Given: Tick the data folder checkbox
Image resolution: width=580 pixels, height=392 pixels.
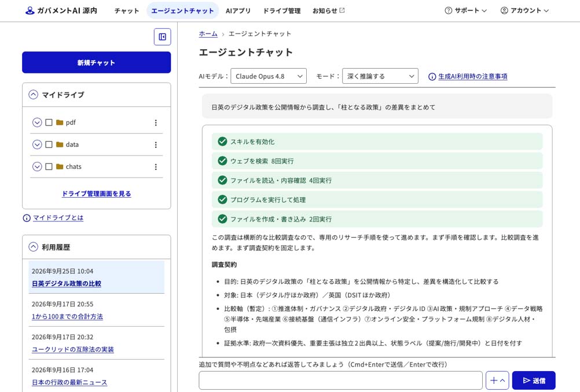Looking at the screenshot, I should point(49,145).
